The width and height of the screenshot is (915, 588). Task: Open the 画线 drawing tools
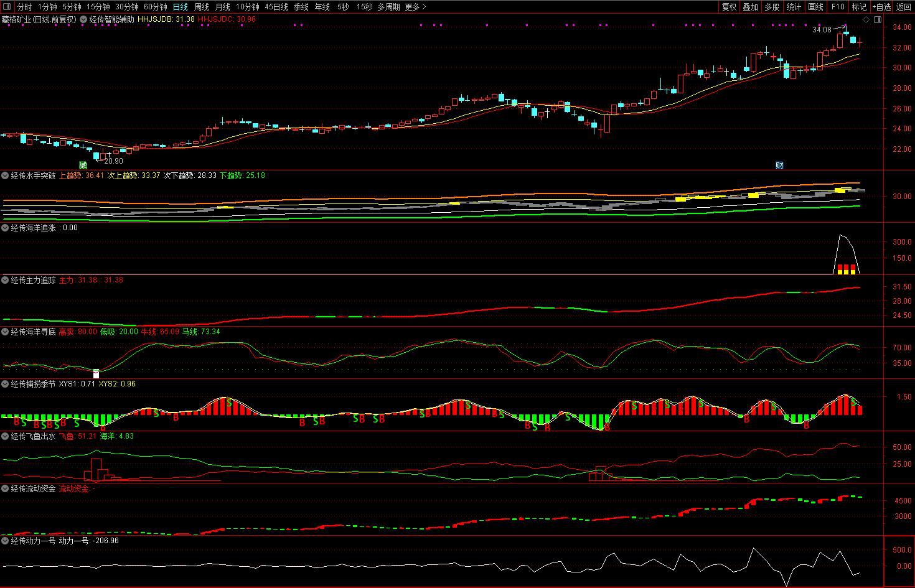click(815, 7)
